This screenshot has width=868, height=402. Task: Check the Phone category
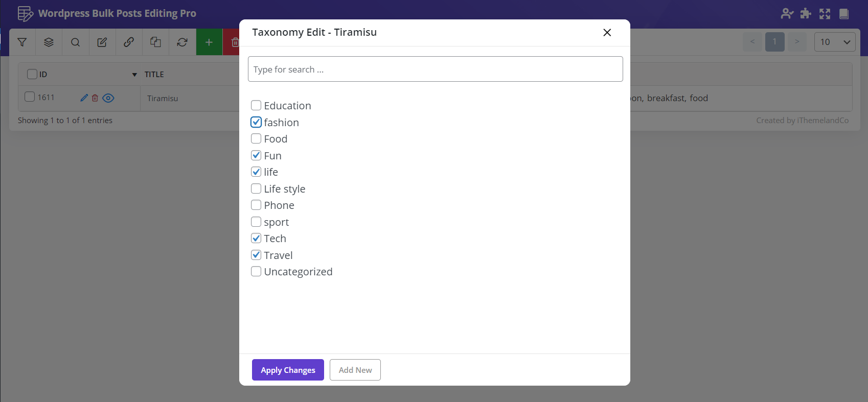click(256, 205)
